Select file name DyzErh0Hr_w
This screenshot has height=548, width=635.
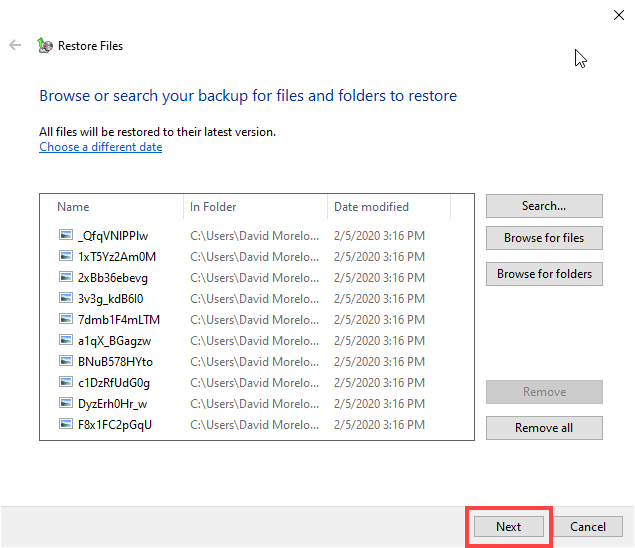[x=112, y=404]
